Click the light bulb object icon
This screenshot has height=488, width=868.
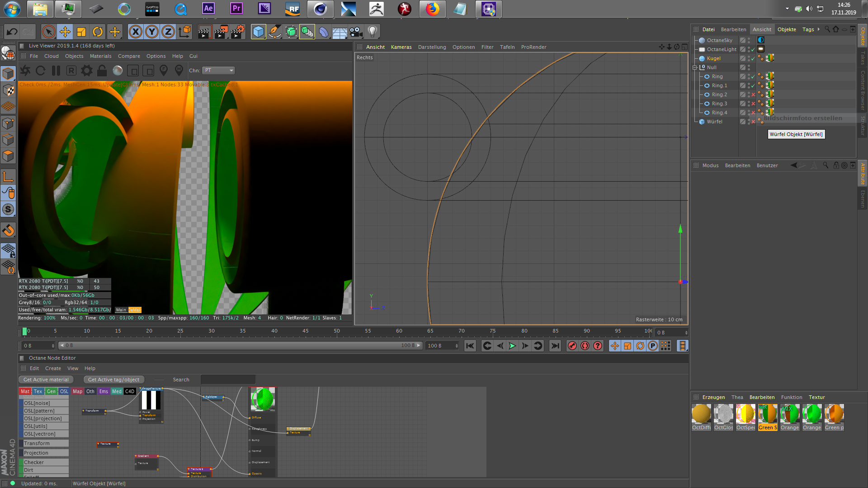click(372, 32)
